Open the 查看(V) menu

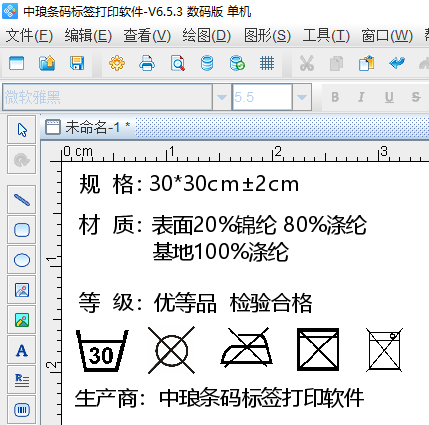[147, 35]
